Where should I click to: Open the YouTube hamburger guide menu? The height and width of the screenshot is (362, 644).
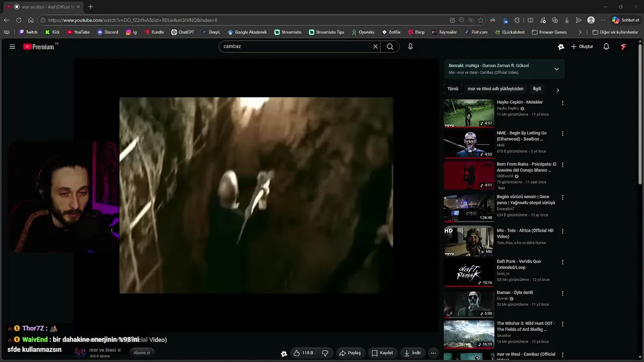pos(12,47)
